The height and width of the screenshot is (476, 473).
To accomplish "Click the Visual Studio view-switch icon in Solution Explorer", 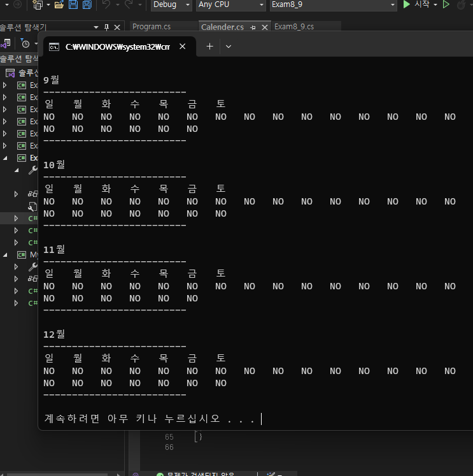I will click(x=6, y=44).
